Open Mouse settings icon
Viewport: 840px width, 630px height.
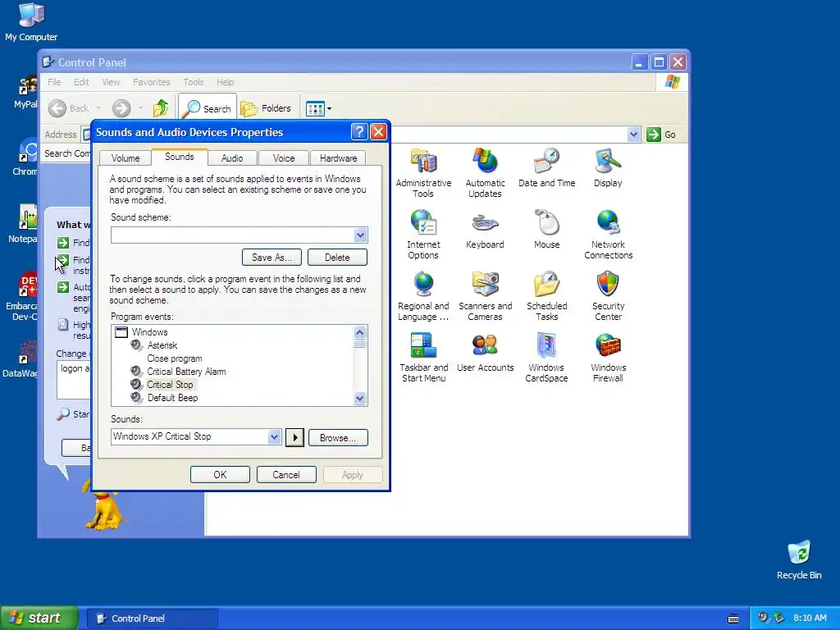pos(546,230)
